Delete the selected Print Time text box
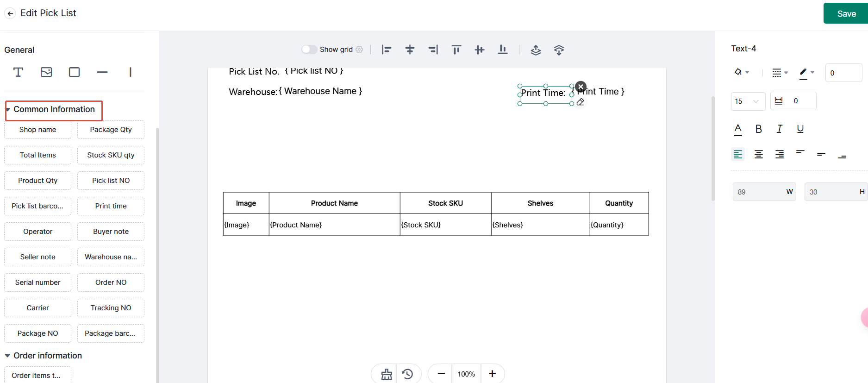The image size is (868, 383). click(581, 87)
